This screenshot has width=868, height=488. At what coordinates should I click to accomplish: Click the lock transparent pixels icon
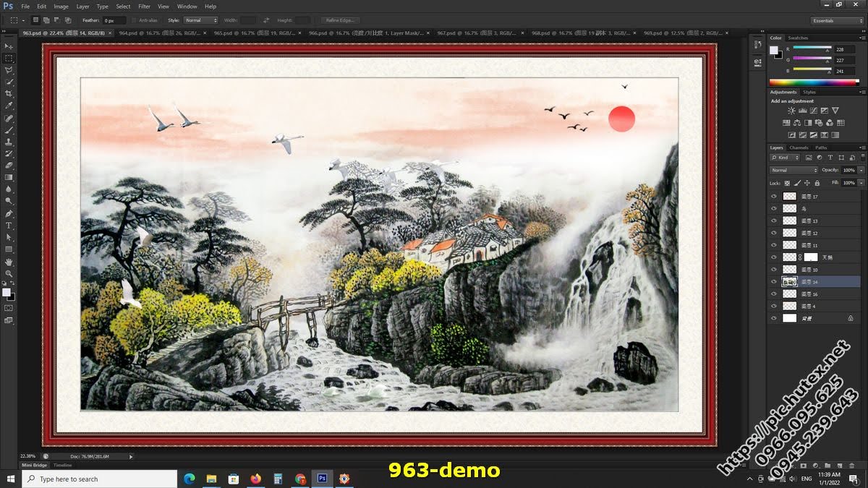[787, 183]
